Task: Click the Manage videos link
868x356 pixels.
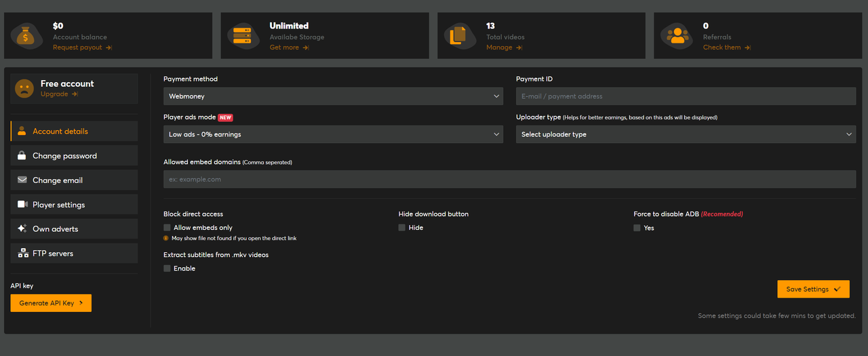Action: click(499, 47)
